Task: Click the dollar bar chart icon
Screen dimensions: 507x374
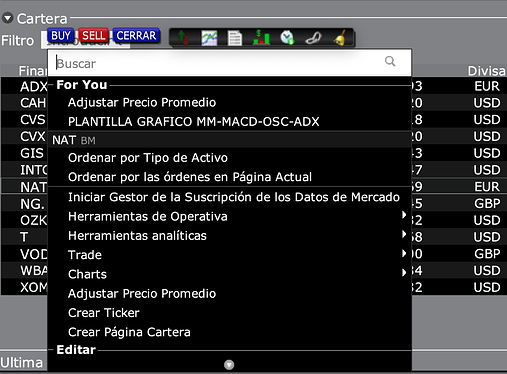Action: (x=261, y=38)
